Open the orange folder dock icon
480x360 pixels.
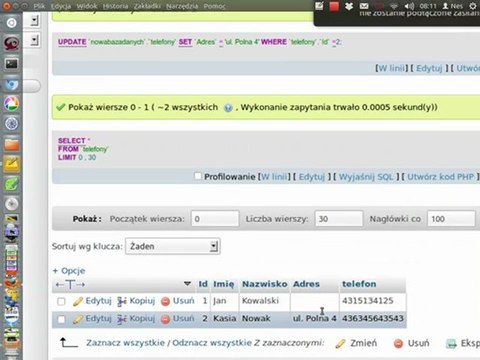tap(11, 145)
